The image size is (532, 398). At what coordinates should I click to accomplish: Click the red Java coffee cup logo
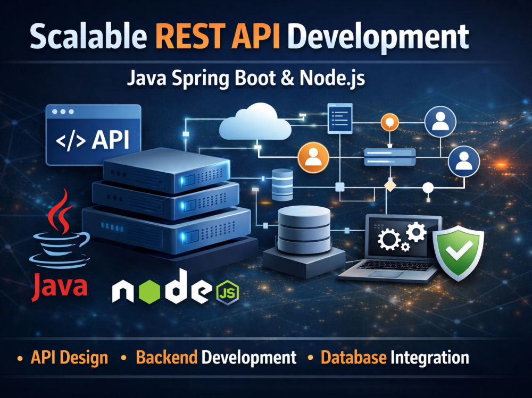pos(60,229)
